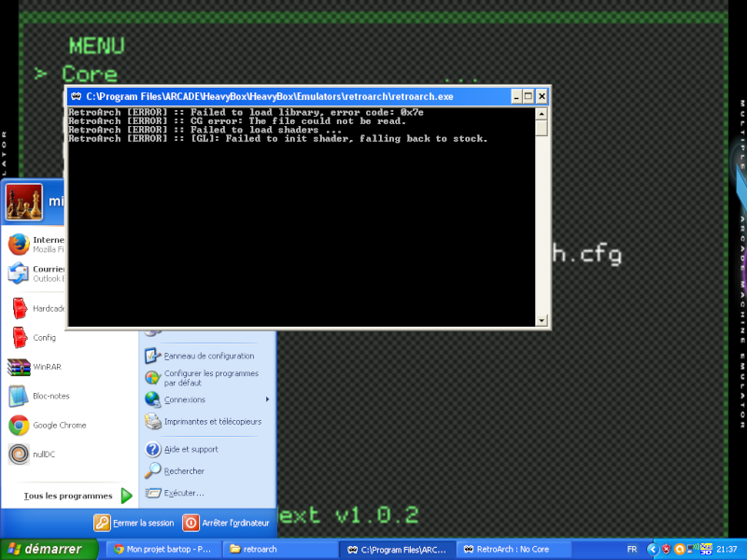Expand hidden tray icons with the arrow
Screen dimensions: 747x560
point(653,550)
